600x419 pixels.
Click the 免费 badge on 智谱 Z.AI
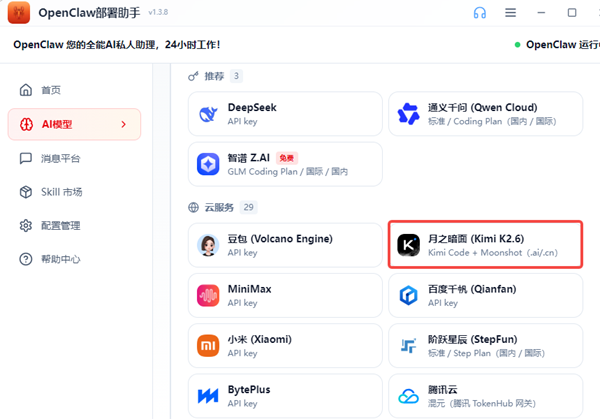[x=287, y=158]
